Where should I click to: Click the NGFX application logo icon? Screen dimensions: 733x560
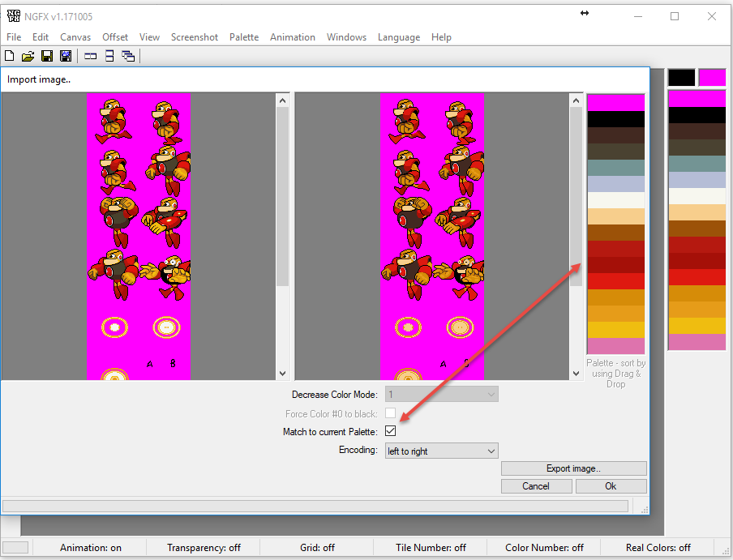click(x=13, y=16)
